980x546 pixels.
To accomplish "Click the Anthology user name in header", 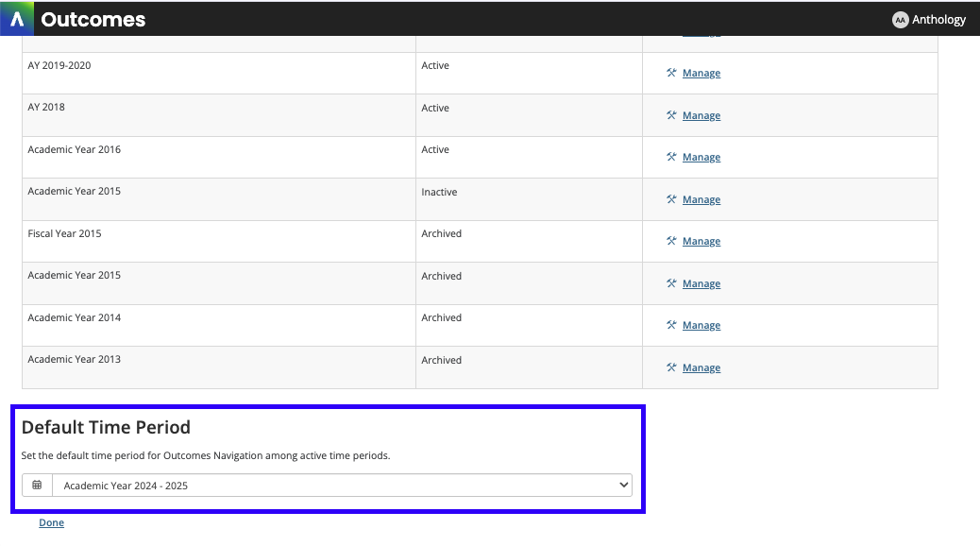I will point(938,20).
